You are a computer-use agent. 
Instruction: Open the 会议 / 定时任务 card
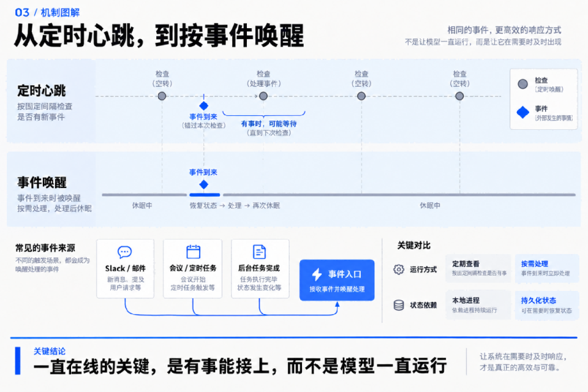pyautogui.click(x=193, y=269)
